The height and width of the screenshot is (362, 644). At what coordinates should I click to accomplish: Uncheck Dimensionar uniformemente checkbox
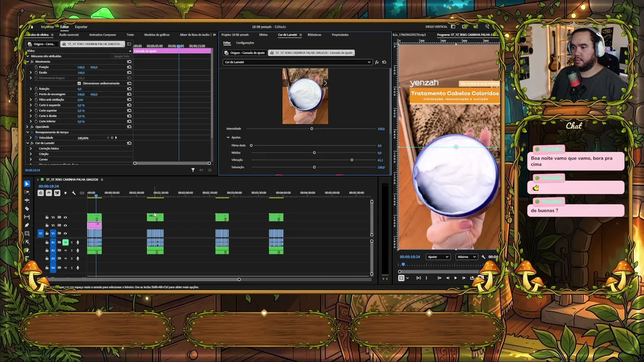point(79,83)
